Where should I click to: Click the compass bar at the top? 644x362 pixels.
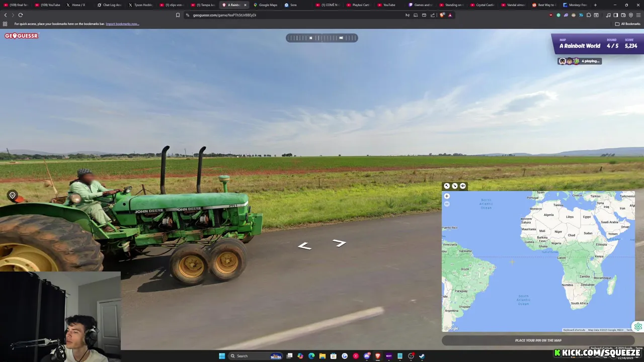(x=322, y=38)
